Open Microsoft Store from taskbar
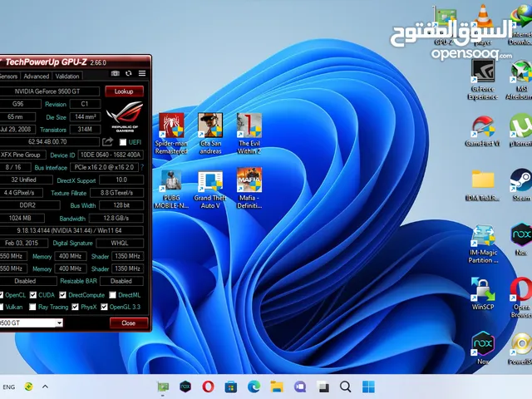The height and width of the screenshot is (399, 532). [x=231, y=387]
